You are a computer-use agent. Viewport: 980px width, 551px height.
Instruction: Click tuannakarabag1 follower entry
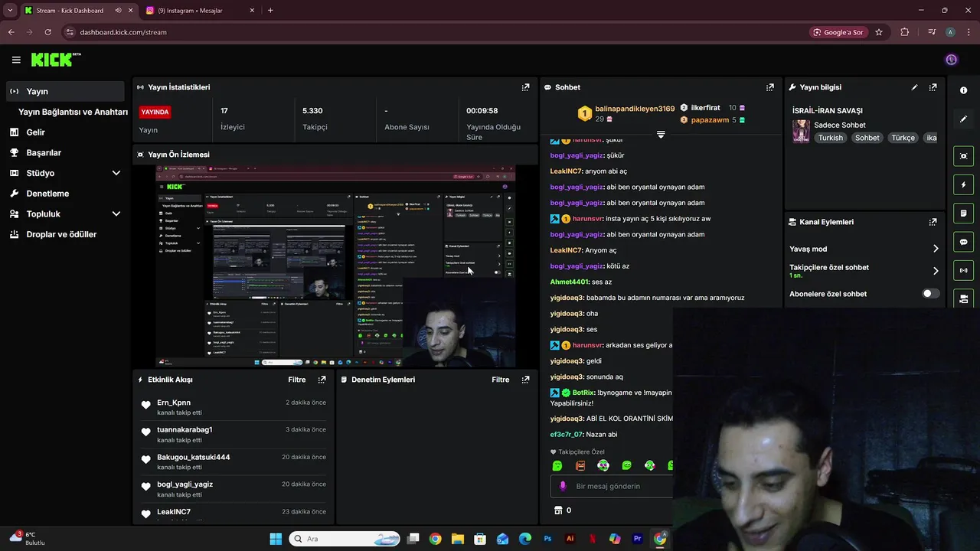coord(185,429)
